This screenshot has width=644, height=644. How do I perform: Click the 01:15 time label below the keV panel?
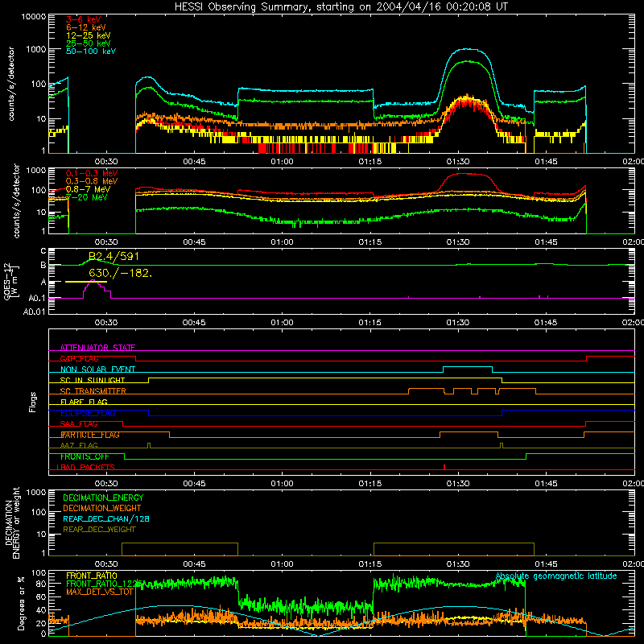point(370,162)
